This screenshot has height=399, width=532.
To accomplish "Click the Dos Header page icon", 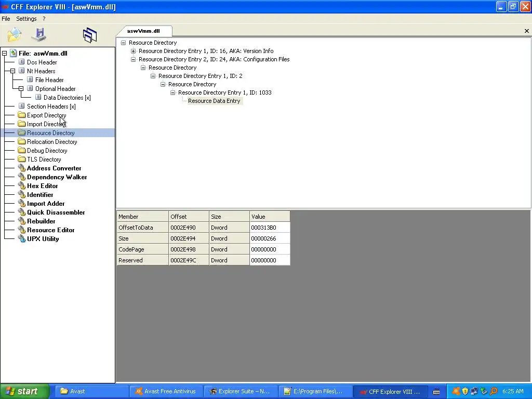I will 22,62.
